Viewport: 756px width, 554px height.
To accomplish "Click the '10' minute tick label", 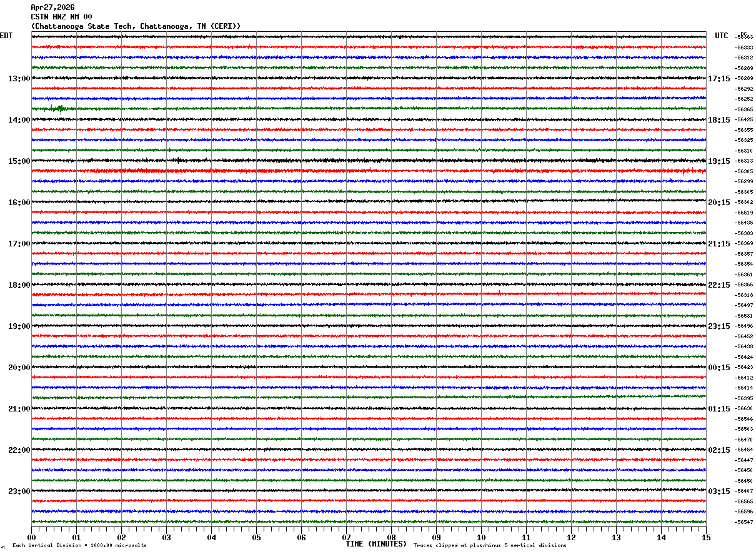I will click(x=481, y=537).
